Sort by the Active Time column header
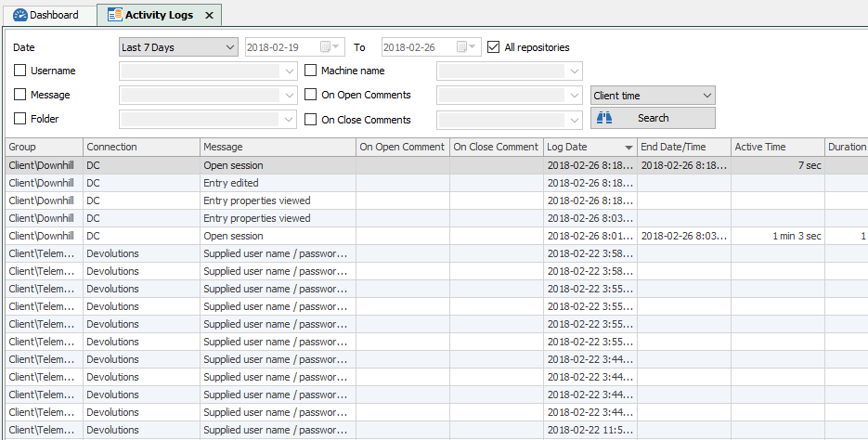This screenshot has width=868, height=440. (x=778, y=148)
